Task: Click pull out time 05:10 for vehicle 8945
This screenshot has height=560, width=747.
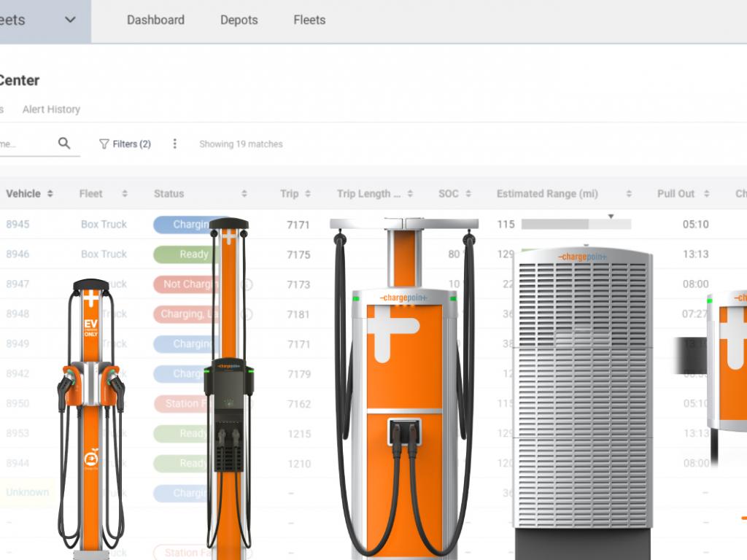Action: pyautogui.click(x=695, y=225)
